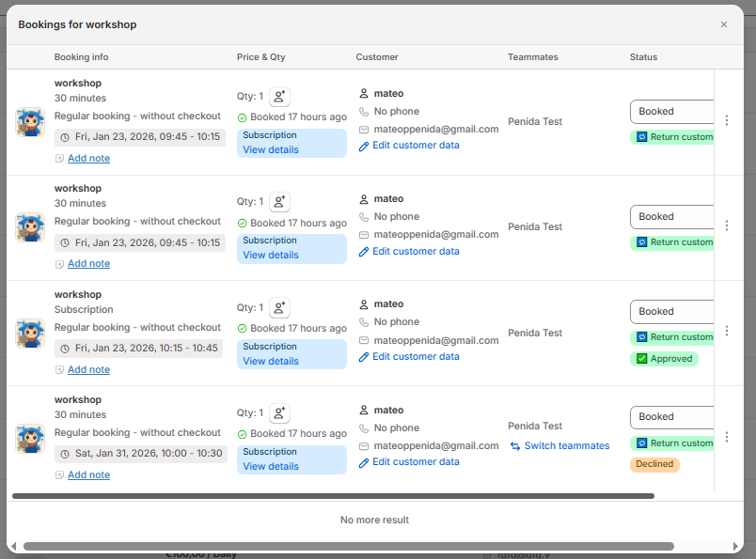This screenshot has width=756, height=559.
Task: Expand Booked status dropdown for Jan 31 booking
Action: point(671,417)
